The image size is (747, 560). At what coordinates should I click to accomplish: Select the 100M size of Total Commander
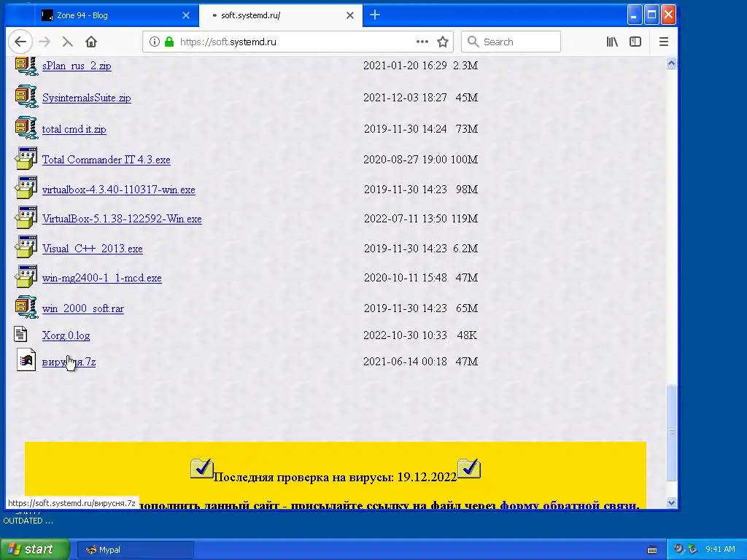point(464,160)
